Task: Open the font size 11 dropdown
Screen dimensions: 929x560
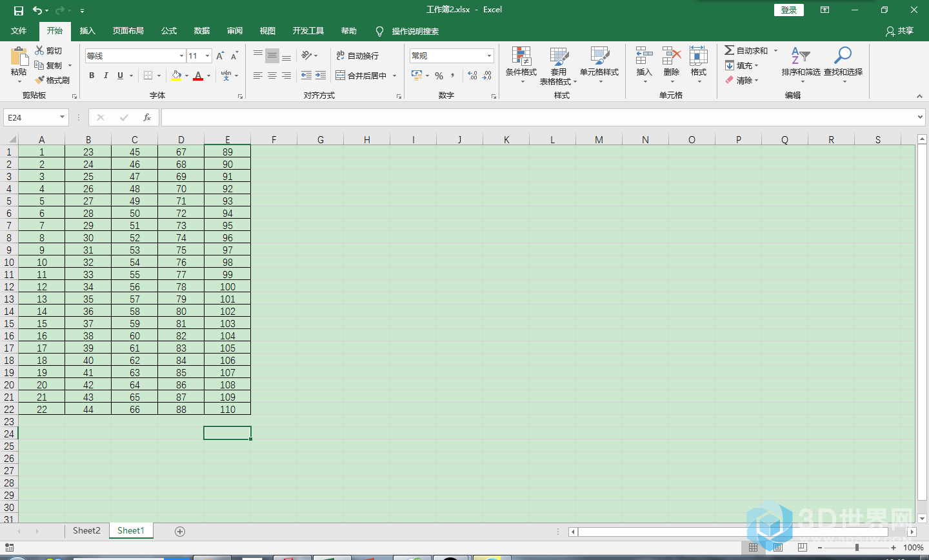Action: click(x=207, y=56)
